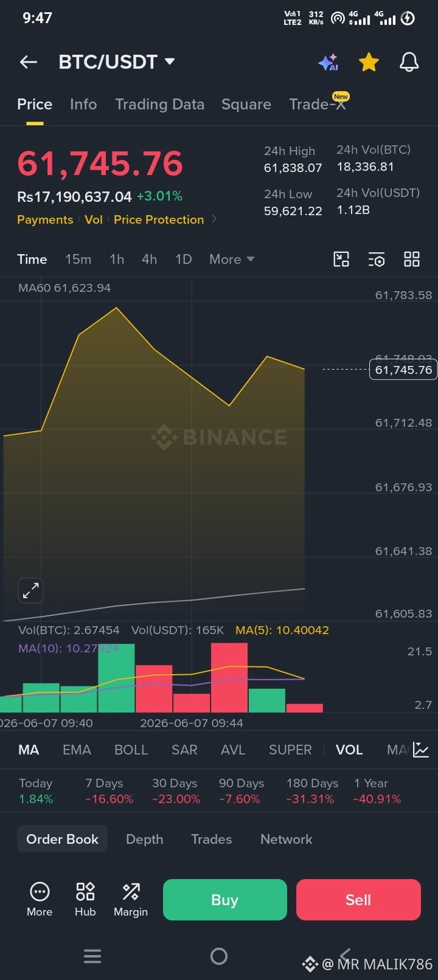Viewport: 438px width, 980px height.
Task: Select the 1D chart interval
Action: (184, 260)
